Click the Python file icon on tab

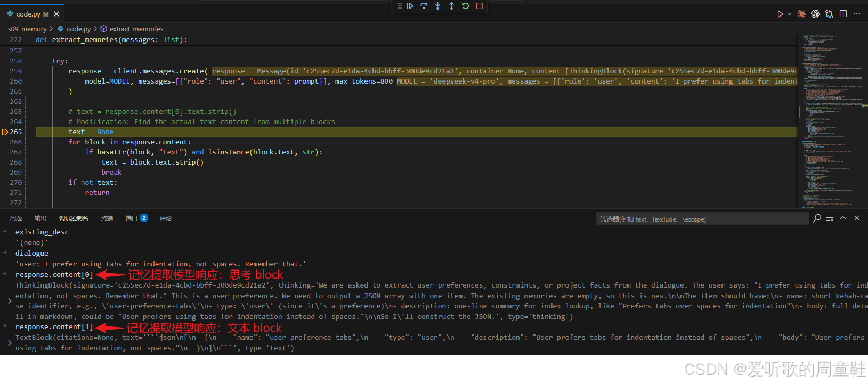coord(10,14)
